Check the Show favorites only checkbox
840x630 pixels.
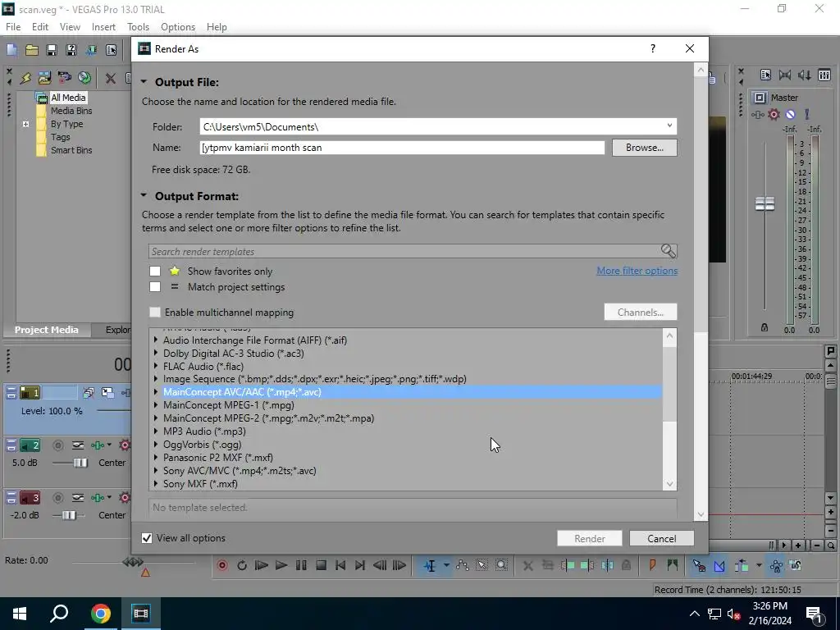click(155, 271)
